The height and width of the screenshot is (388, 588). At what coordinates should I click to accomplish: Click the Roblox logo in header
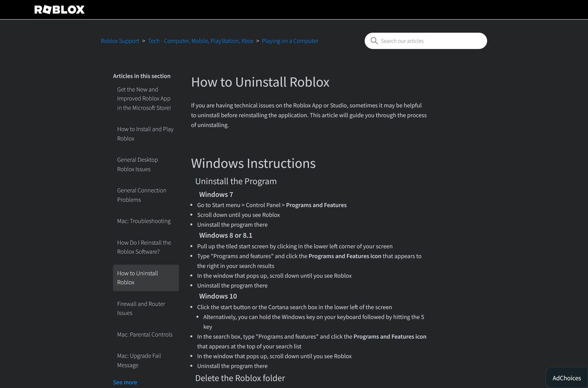[x=59, y=9]
